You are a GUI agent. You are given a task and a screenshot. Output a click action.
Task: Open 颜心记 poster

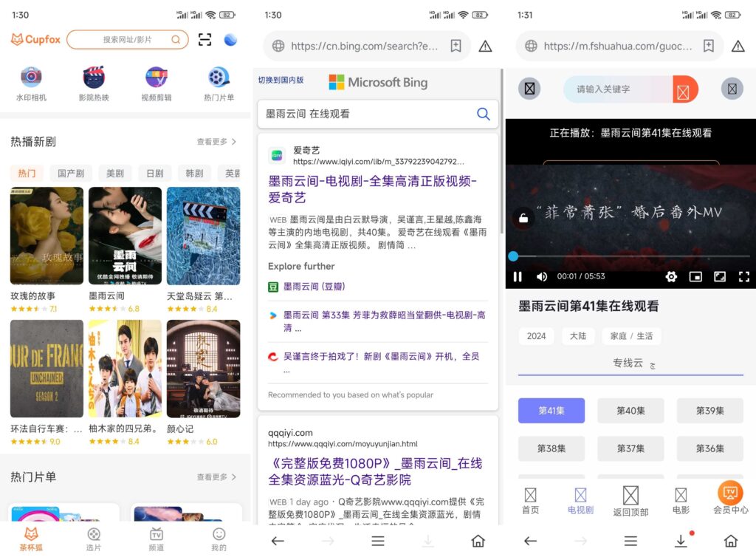tap(203, 369)
